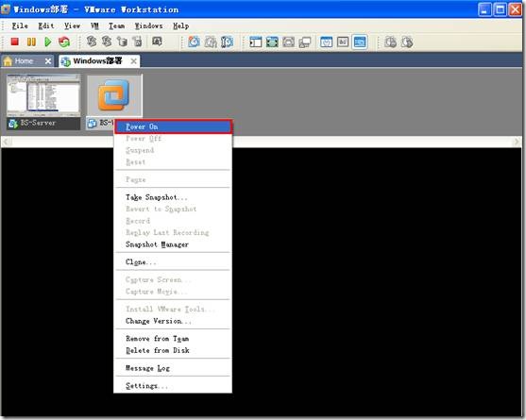Minimize the VMware Workstation window
The image size is (526, 420).
click(x=484, y=9)
